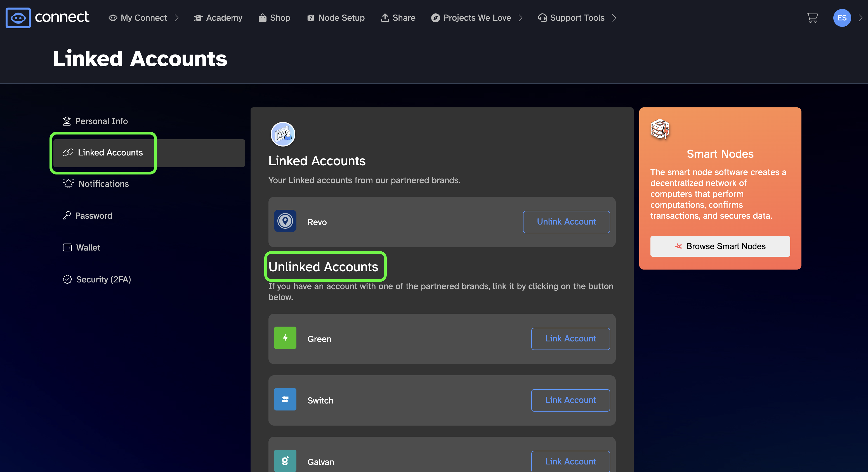868x472 pixels.
Task: Unlink the Revo account
Action: pos(566,222)
